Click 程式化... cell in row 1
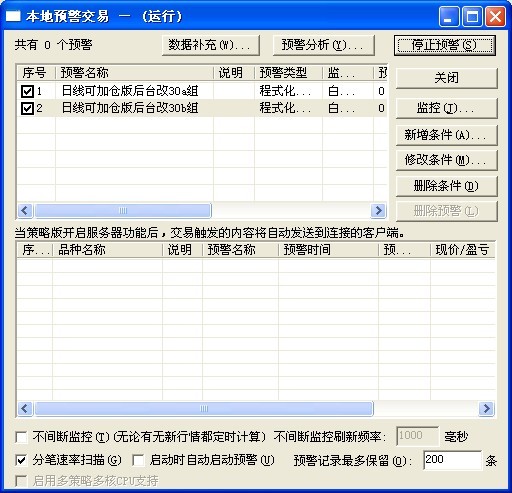Viewport: 512px width, 493px height. (288, 91)
